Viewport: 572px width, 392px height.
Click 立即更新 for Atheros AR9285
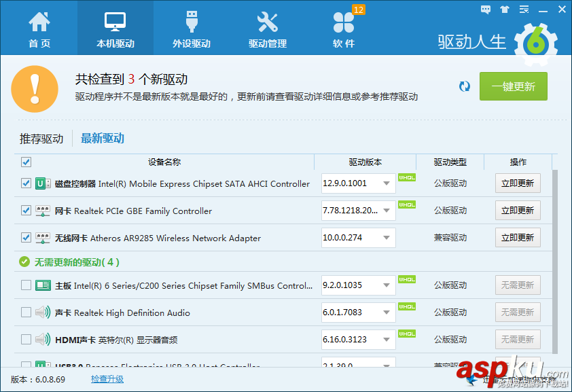pyautogui.click(x=518, y=238)
